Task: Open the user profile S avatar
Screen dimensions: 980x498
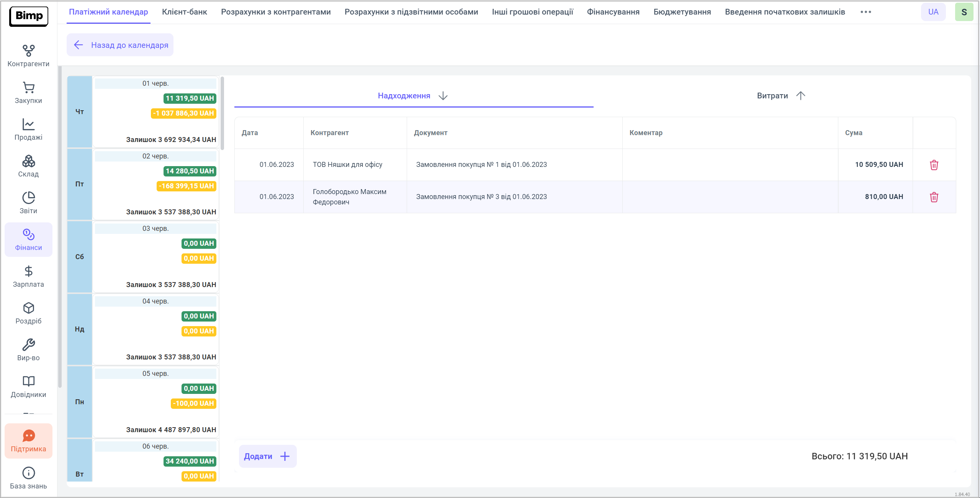Action: (964, 12)
